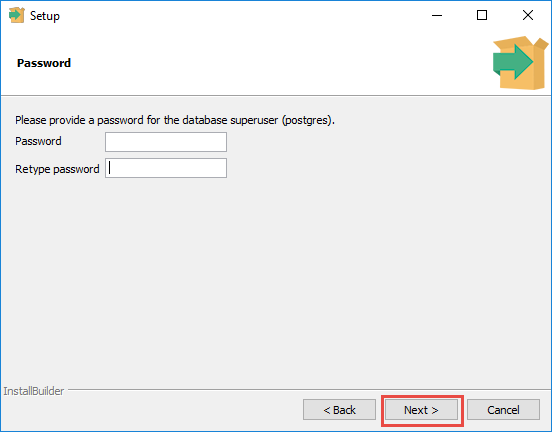
Task: Click the bold Password page heading
Action: click(x=44, y=63)
